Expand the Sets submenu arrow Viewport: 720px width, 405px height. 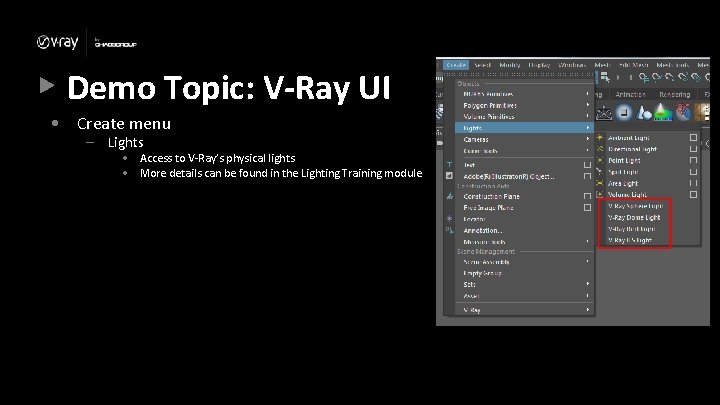[588, 284]
